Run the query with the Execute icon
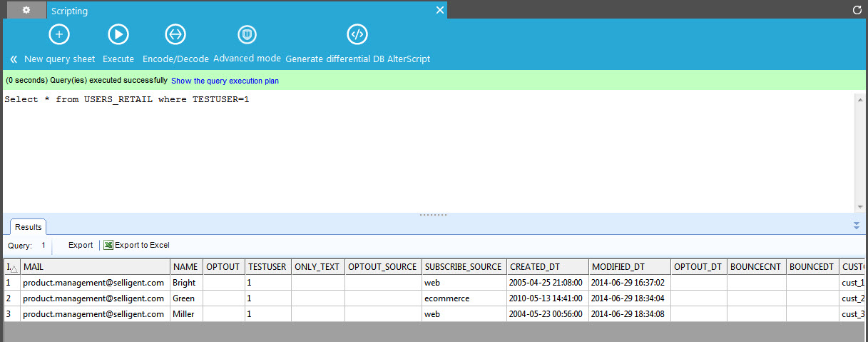This screenshot has width=868, height=342. coord(118,34)
